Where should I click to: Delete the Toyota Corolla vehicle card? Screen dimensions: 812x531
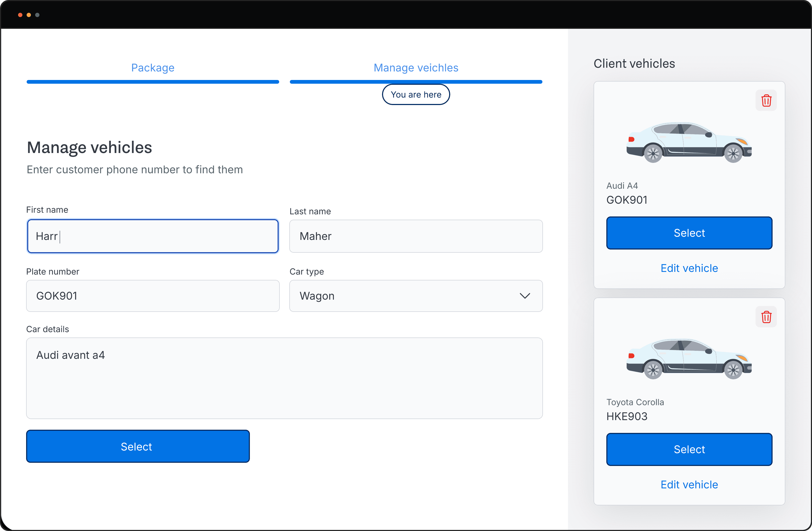766,317
